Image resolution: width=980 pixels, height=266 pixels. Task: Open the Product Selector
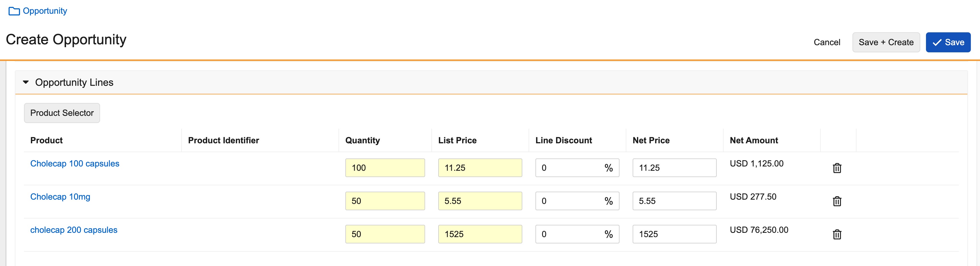click(x=62, y=113)
